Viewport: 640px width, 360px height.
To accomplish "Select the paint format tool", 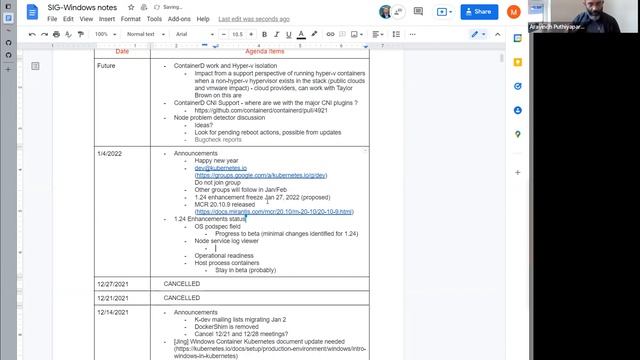I will tap(80, 34).
